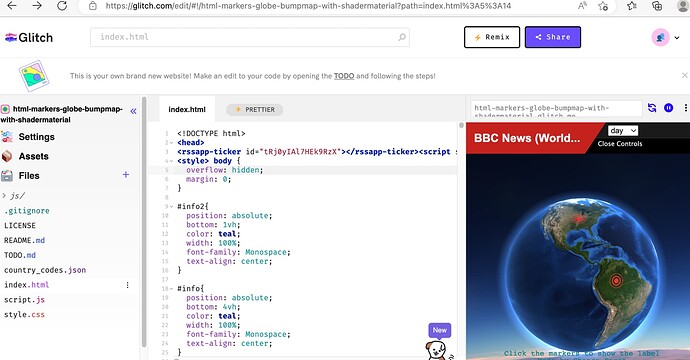
Task: Open browser collections icon
Action: pyautogui.click(x=657, y=6)
